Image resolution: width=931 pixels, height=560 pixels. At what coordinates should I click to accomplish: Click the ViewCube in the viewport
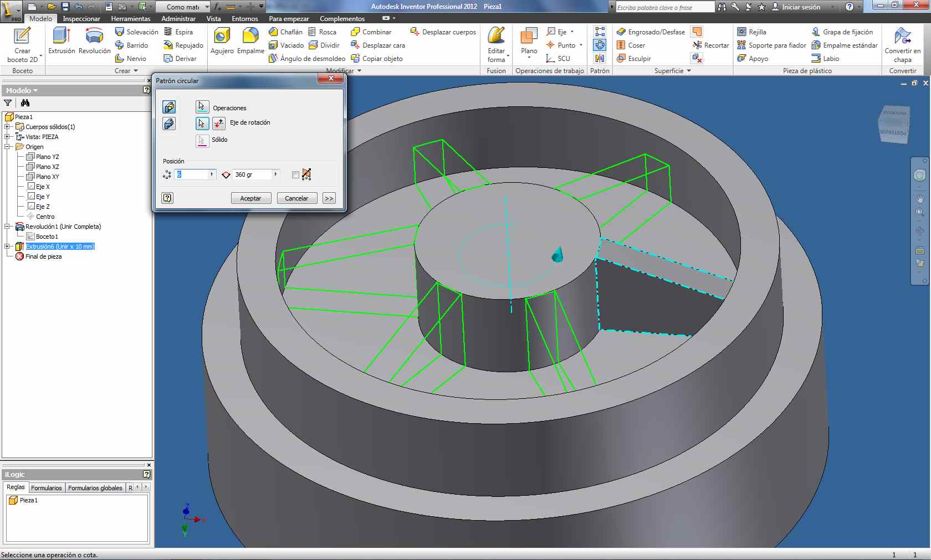[x=893, y=125]
